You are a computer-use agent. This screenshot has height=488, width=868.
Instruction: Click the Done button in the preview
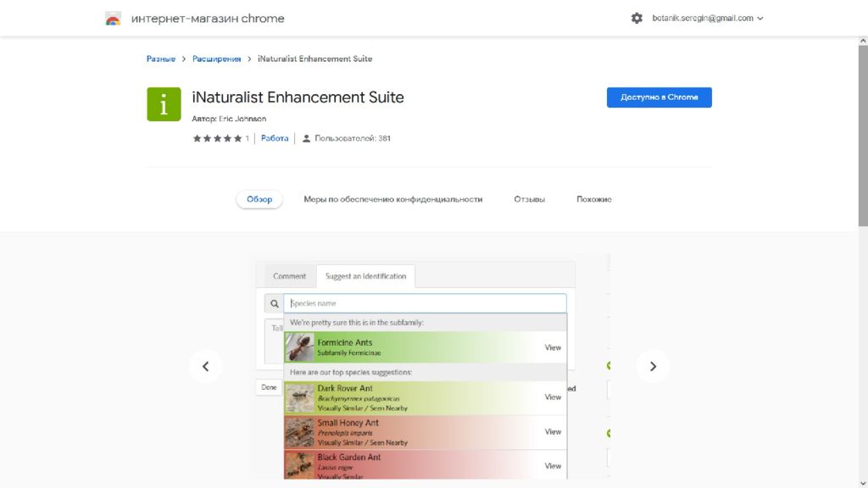point(269,387)
